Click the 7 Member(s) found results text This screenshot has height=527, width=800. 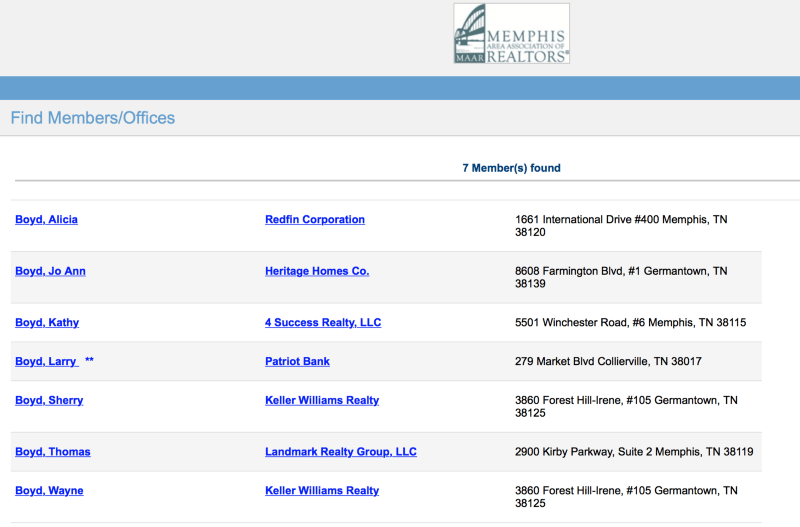[511, 168]
